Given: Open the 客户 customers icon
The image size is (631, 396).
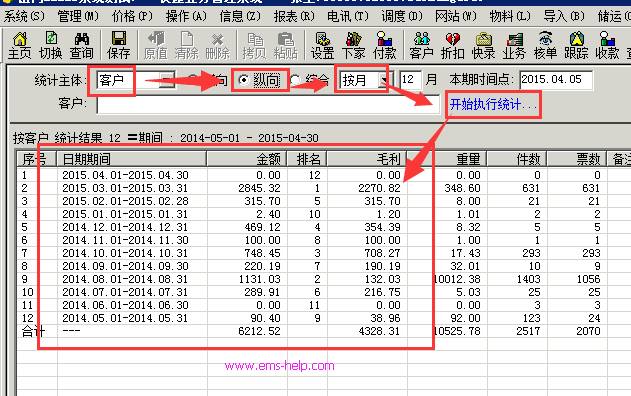Looking at the screenshot, I should point(421,45).
